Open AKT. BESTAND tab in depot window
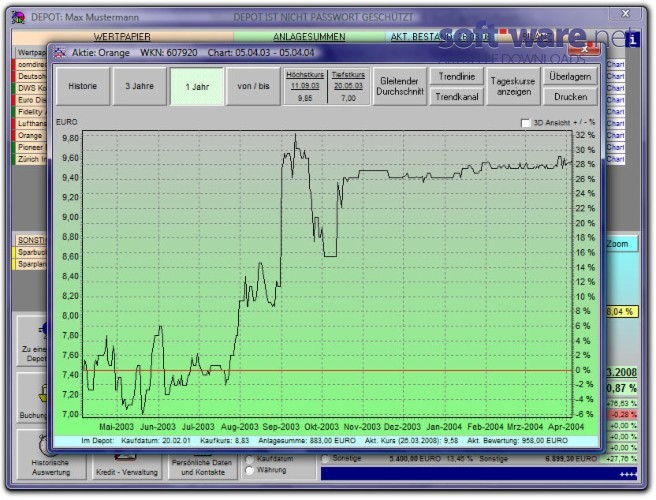 (x=439, y=37)
